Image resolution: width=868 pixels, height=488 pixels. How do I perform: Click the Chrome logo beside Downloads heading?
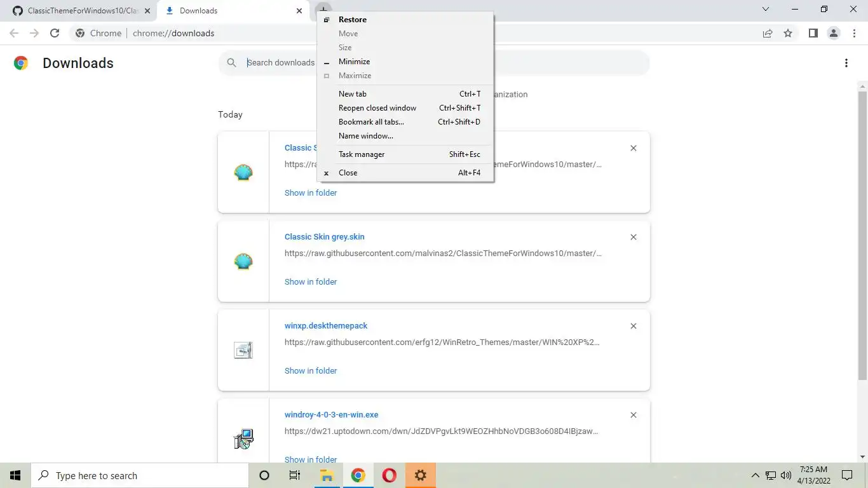click(x=21, y=63)
